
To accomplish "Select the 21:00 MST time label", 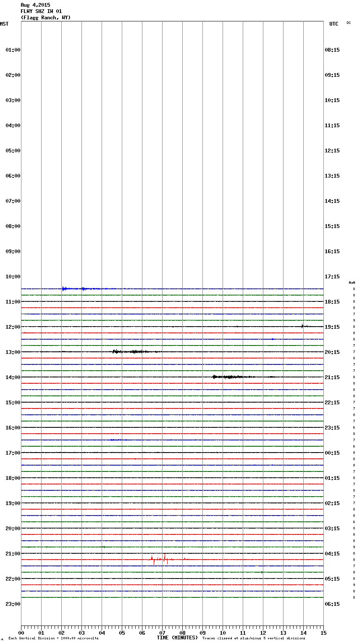I will (13, 554).
